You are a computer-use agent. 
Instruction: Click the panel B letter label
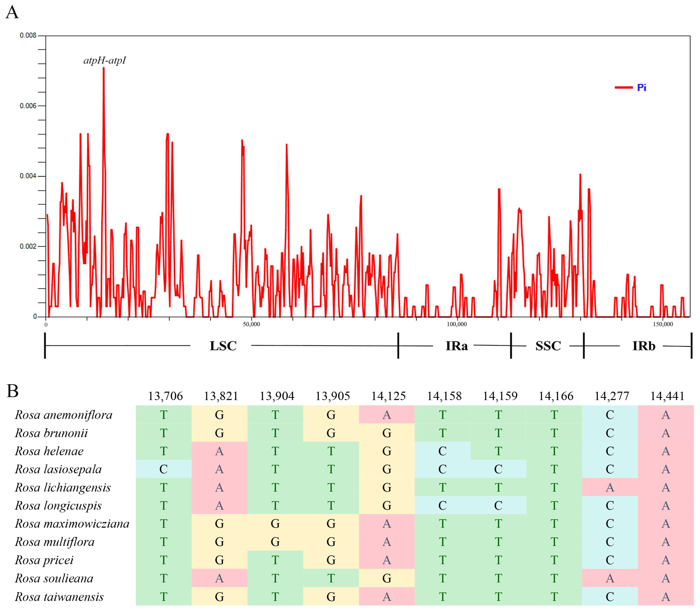tap(12, 391)
